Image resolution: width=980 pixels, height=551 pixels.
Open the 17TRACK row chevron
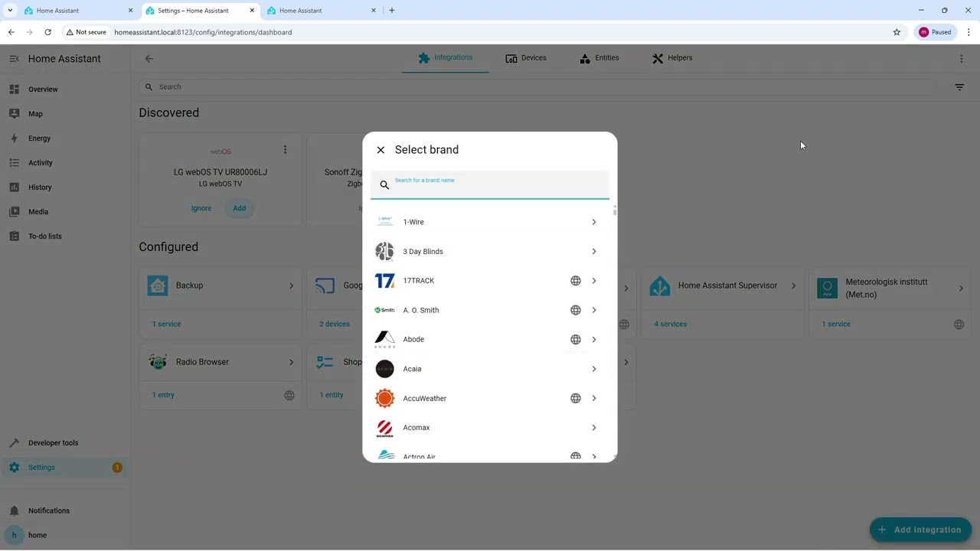[x=594, y=281]
